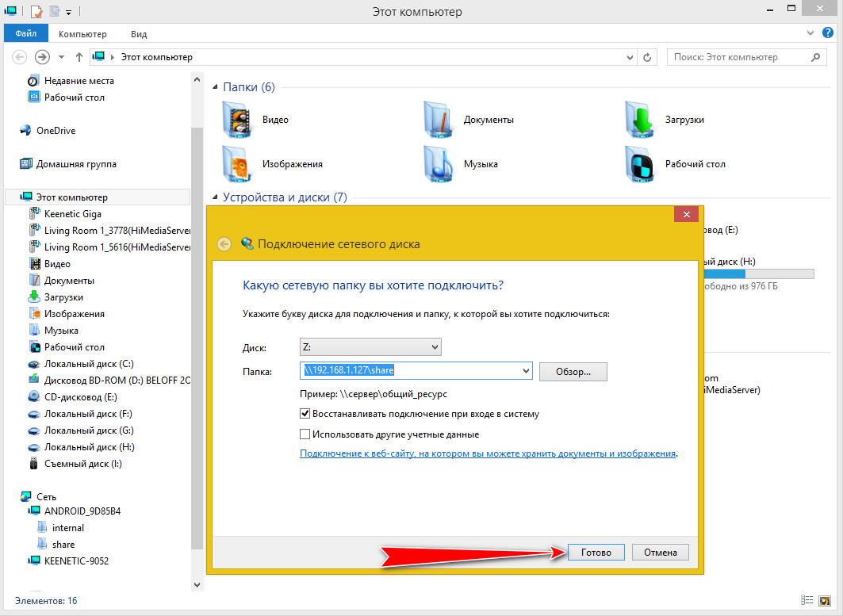This screenshot has width=843, height=616.
Task: Click the back arrow in dialog header
Action: tap(224, 244)
